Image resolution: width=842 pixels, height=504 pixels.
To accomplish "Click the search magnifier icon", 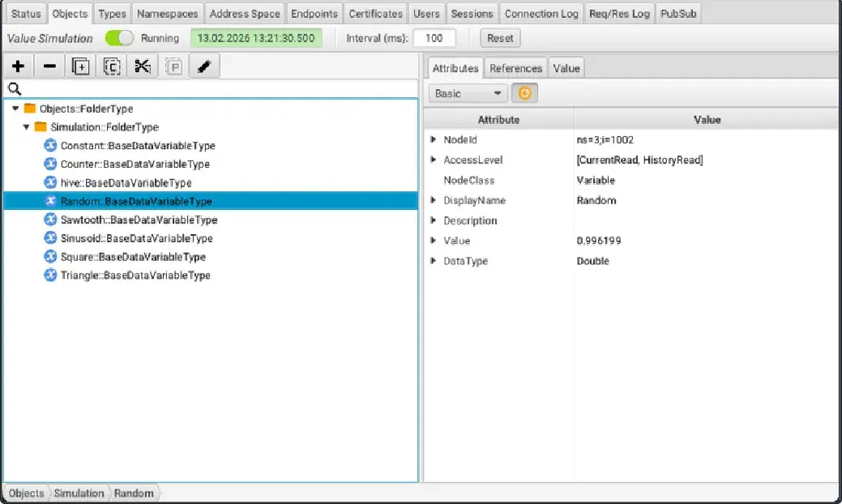I will 15,88.
